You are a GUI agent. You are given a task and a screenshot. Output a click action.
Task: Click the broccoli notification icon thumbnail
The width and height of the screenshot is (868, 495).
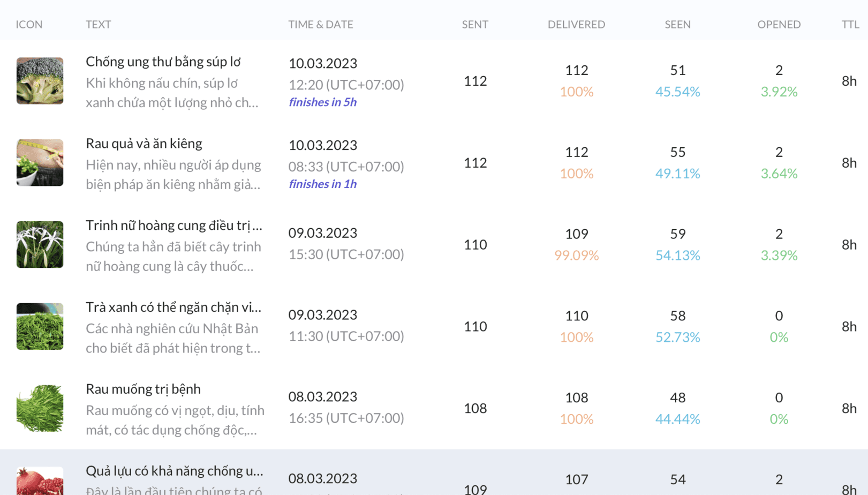point(40,81)
